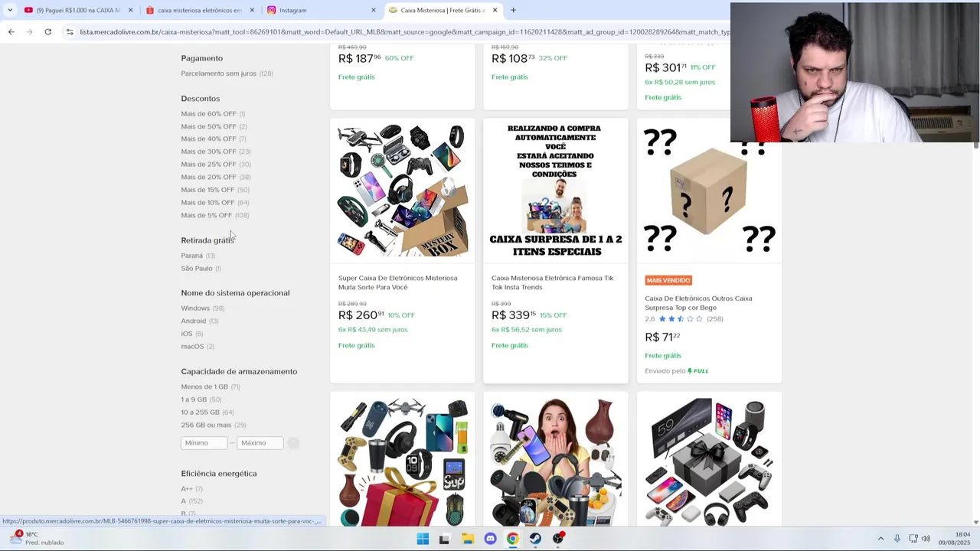980x551 pixels.
Task: Open the tab search dropdown arrow
Action: (9, 10)
